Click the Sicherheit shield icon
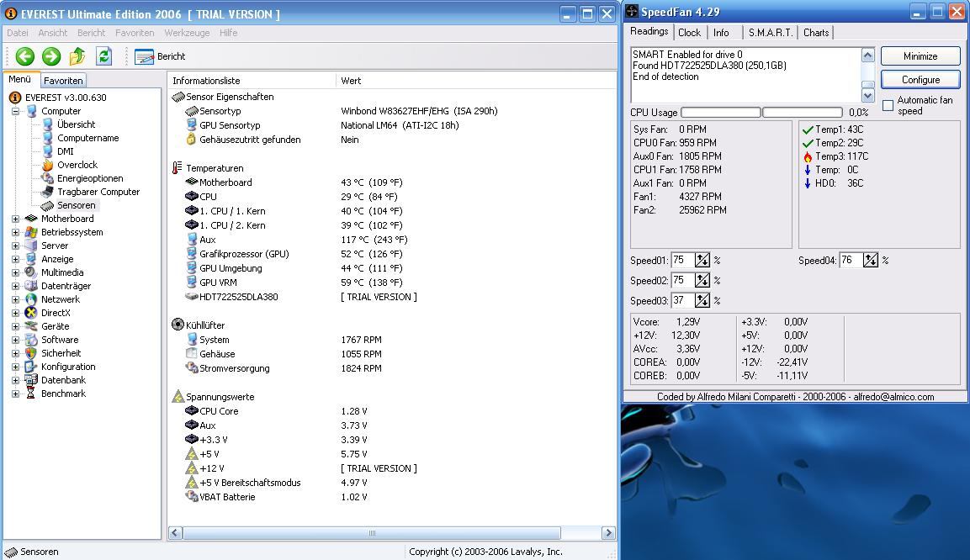The height and width of the screenshot is (560, 970). tap(31, 353)
